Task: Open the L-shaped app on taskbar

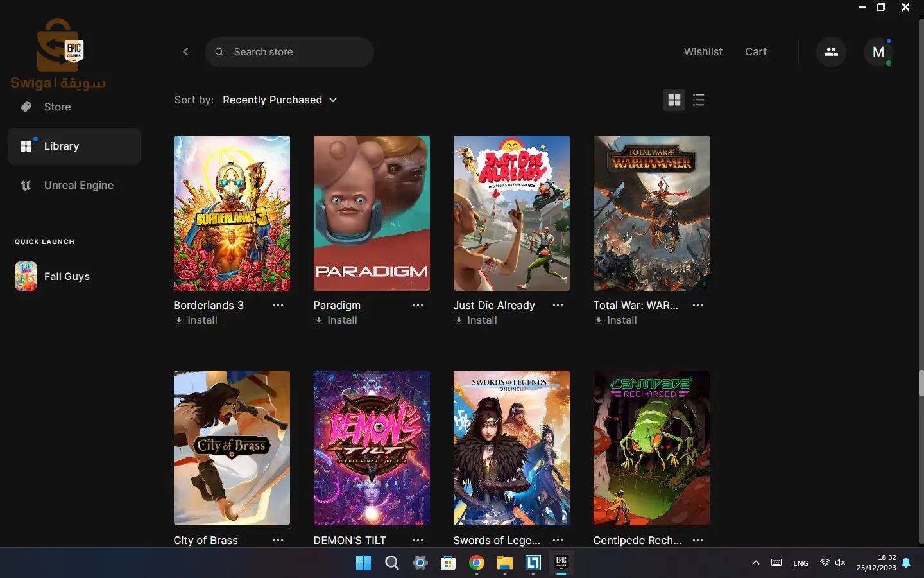Action: (x=533, y=563)
